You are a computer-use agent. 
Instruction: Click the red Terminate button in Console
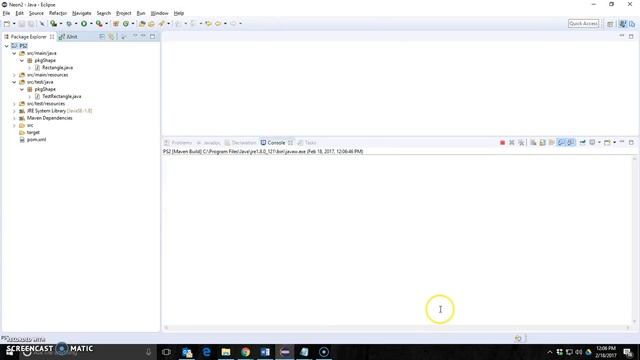coord(502,142)
